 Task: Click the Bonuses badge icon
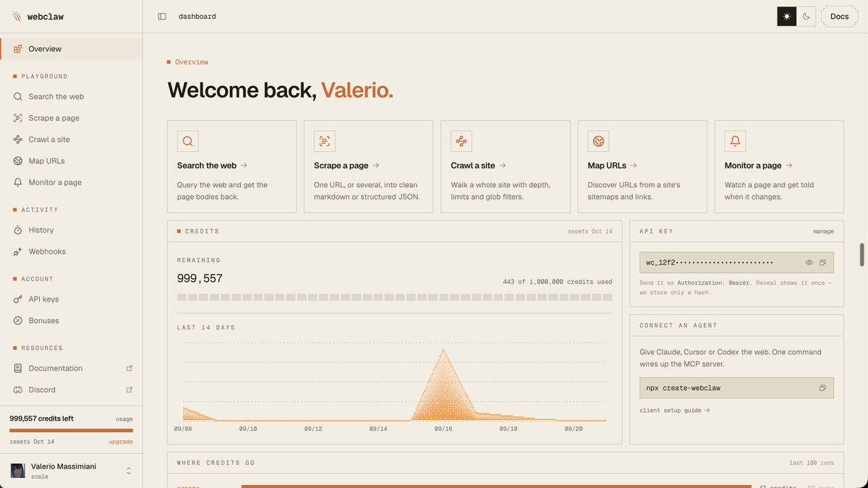(18, 320)
